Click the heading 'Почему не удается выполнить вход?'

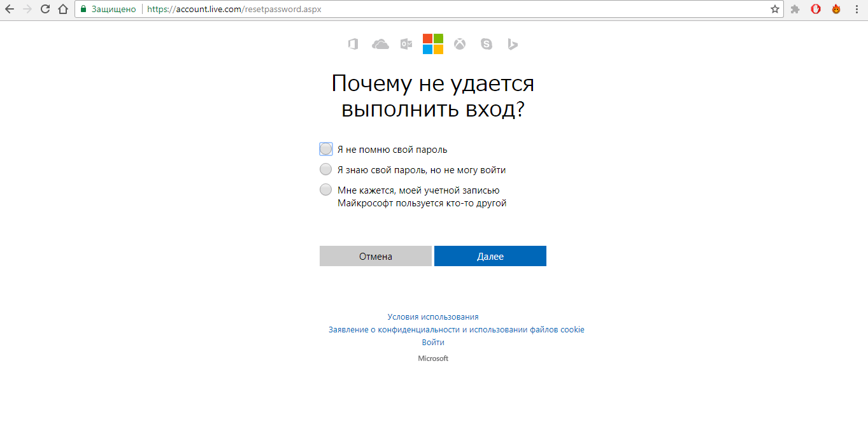pos(433,96)
